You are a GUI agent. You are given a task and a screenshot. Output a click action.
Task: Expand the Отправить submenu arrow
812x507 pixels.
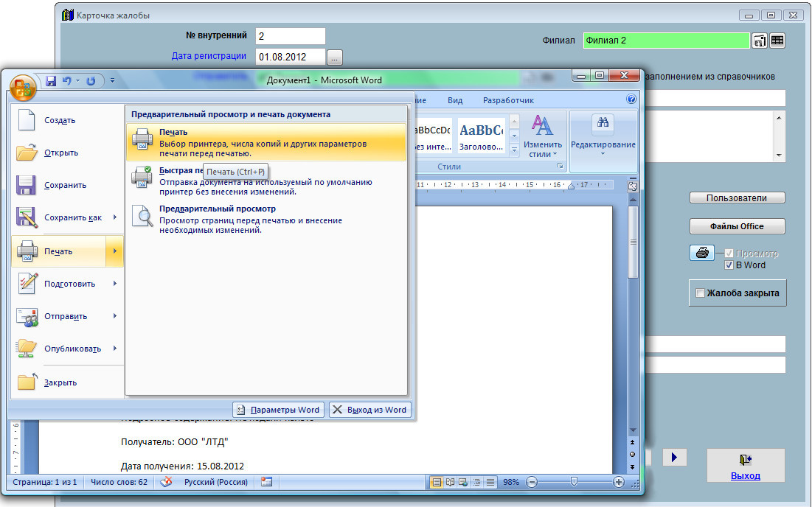(x=115, y=316)
